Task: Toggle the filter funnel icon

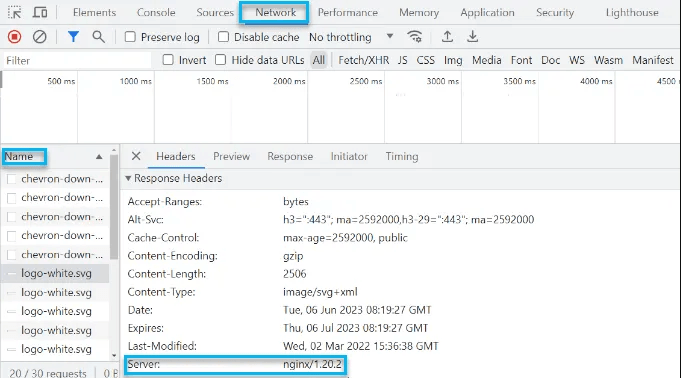Action: tap(73, 37)
